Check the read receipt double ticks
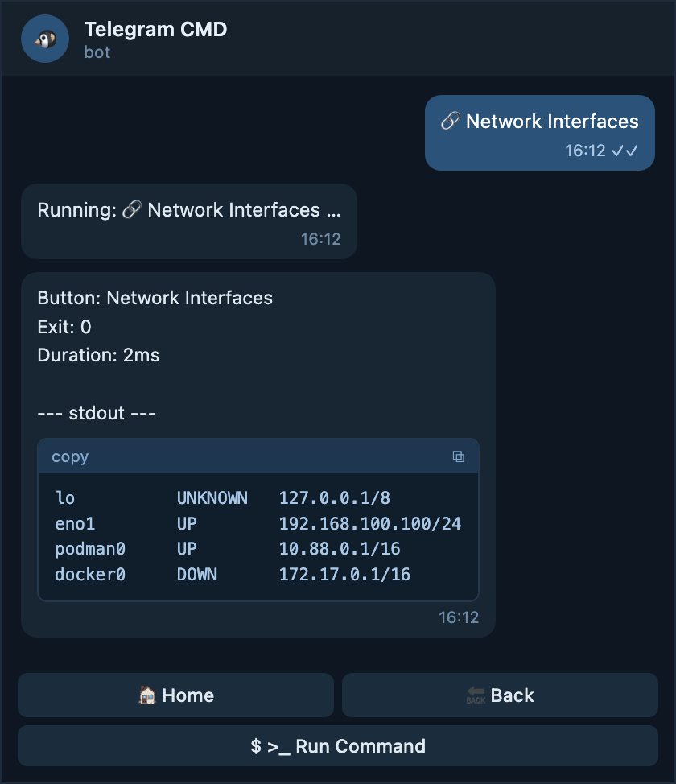Screen dimensions: 676x784 pyautogui.click(x=625, y=151)
